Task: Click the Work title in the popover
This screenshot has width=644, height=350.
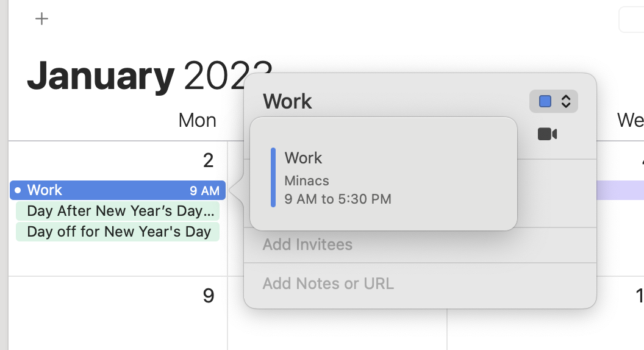Action: pyautogui.click(x=287, y=101)
